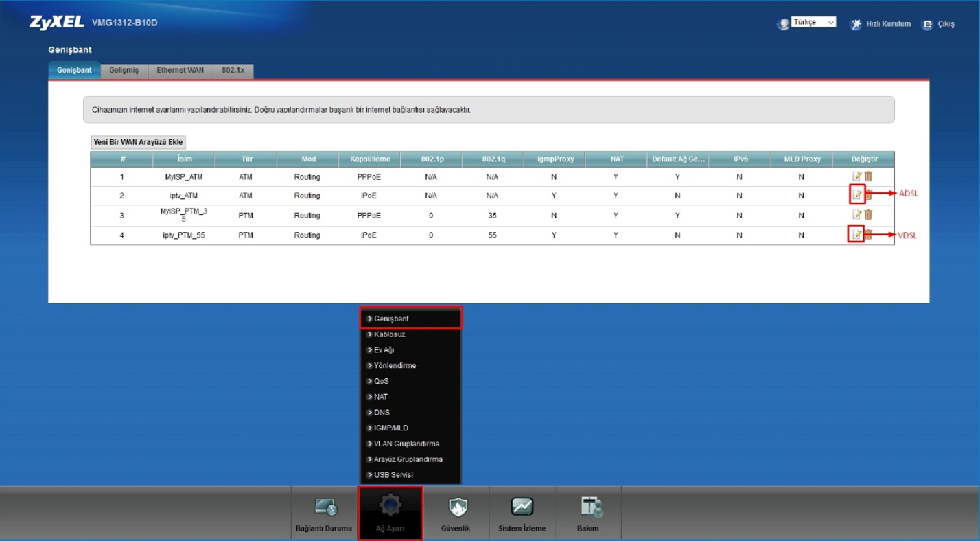Select Kablosuz in the popup menu
Viewport: 980px width, 541px height.
[410, 334]
